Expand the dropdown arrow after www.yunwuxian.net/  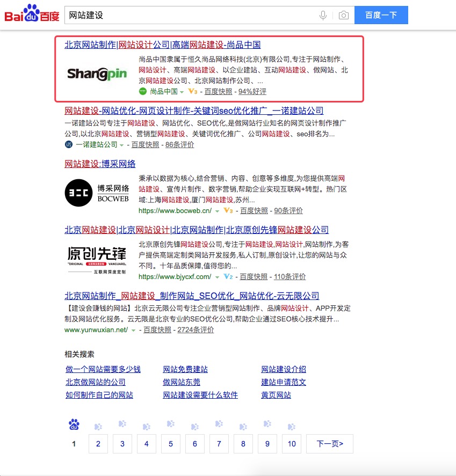pos(133,331)
